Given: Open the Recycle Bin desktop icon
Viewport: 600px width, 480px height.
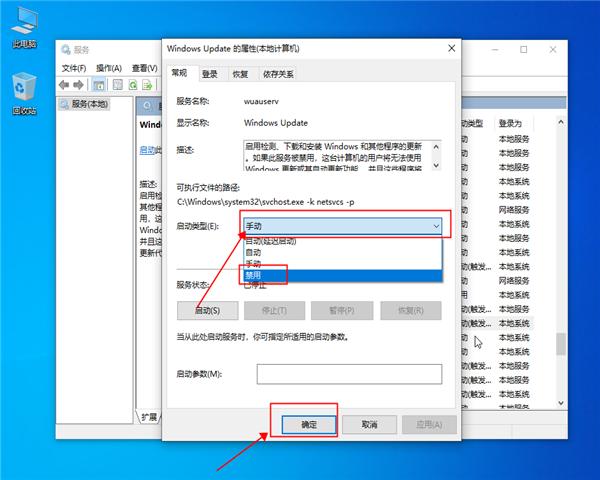Looking at the screenshot, I should [24, 94].
